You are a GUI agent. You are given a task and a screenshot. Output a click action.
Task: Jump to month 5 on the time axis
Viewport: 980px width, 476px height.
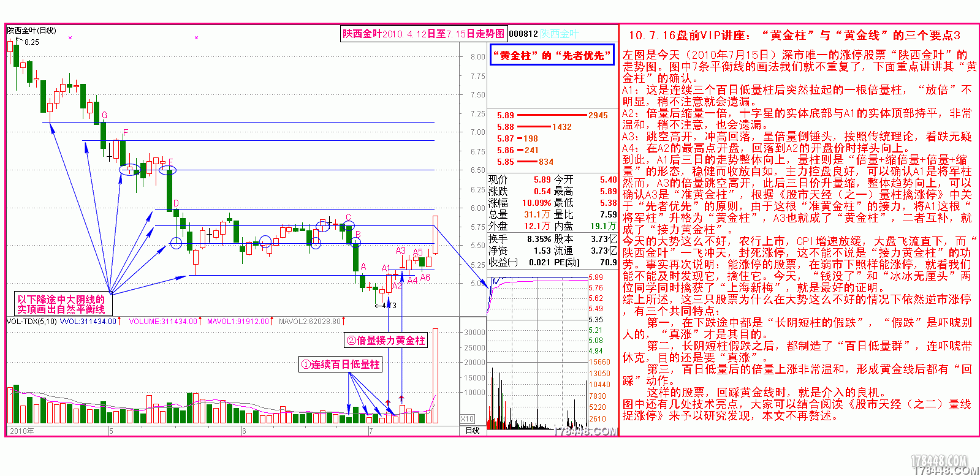[x=111, y=431]
